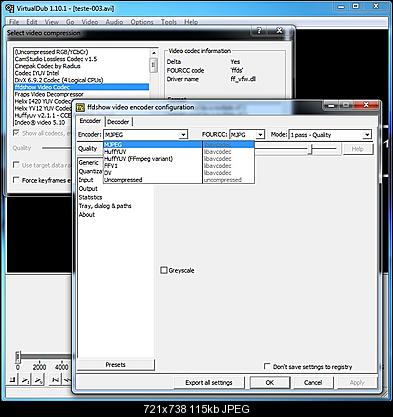Open the Go menu in VirtualDub
393x417 pixels.
(70, 22)
